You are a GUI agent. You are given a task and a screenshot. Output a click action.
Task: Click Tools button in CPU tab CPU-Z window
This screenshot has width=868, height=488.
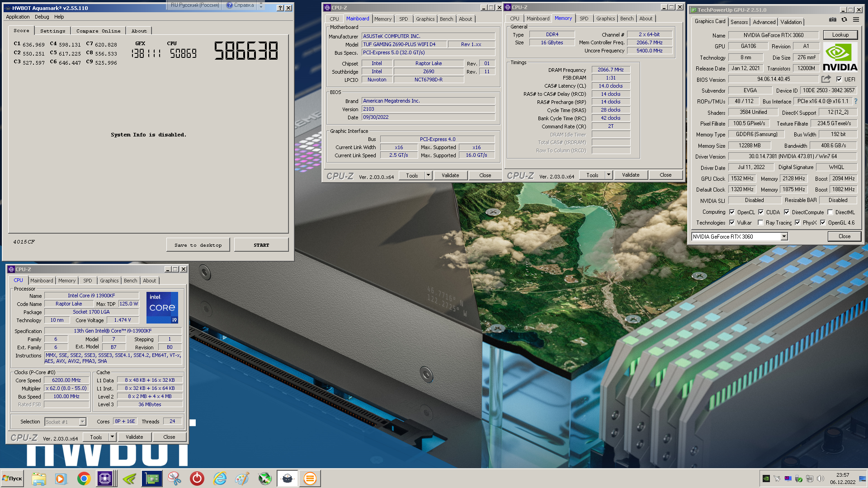point(96,436)
